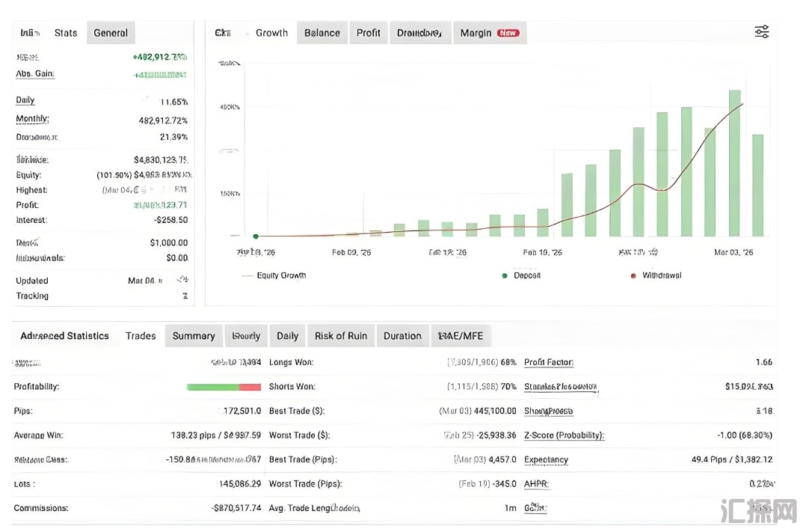Open the Stats tab
This screenshot has height=529, width=812.
(x=66, y=33)
